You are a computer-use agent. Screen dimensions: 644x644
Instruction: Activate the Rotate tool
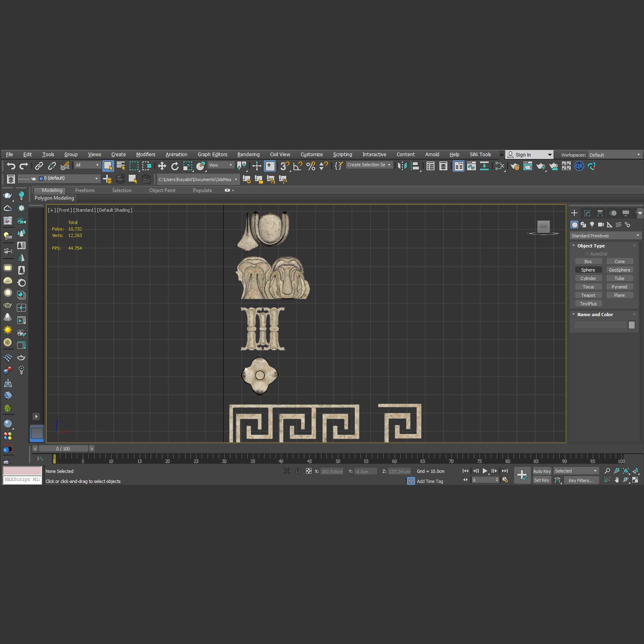(x=175, y=166)
